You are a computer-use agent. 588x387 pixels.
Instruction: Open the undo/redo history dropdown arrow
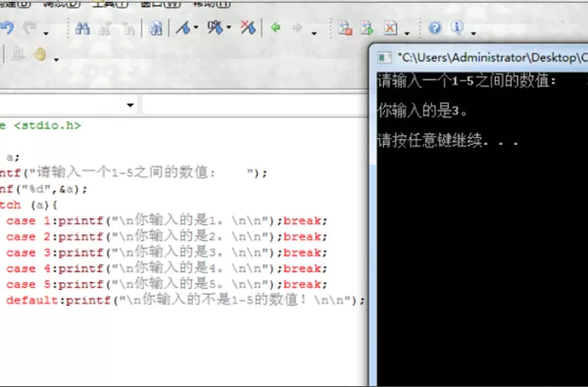click(x=46, y=33)
